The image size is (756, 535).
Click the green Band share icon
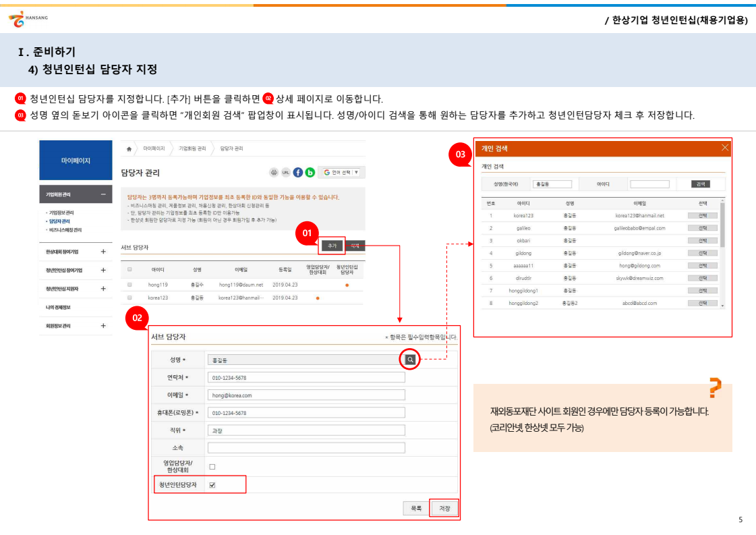point(310,172)
